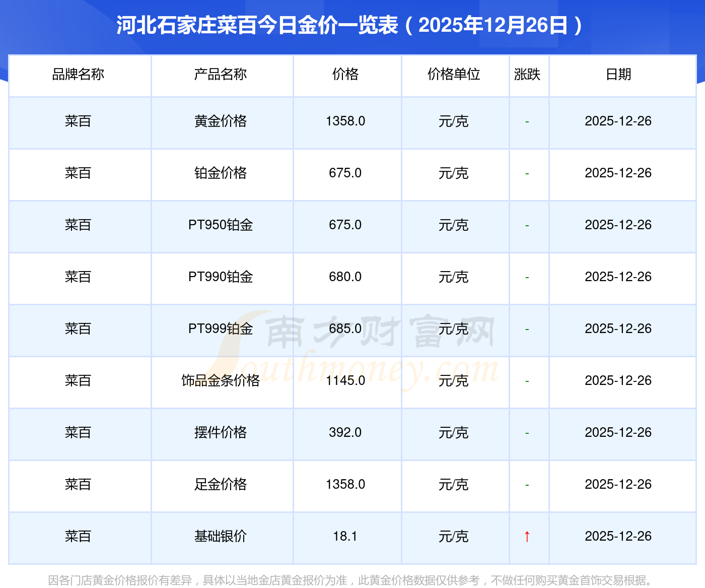This screenshot has width=705, height=588.
Task: Click the 菜百 brand in 黄金价格 row
Action: pos(78,121)
